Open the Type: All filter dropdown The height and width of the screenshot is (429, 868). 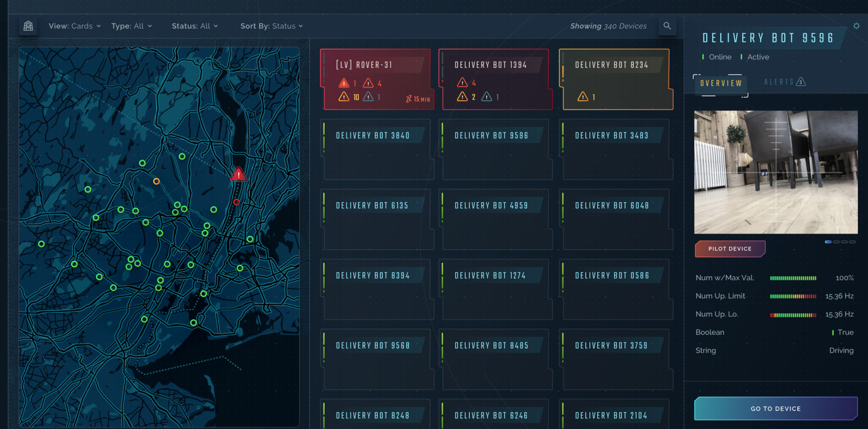[x=131, y=26]
